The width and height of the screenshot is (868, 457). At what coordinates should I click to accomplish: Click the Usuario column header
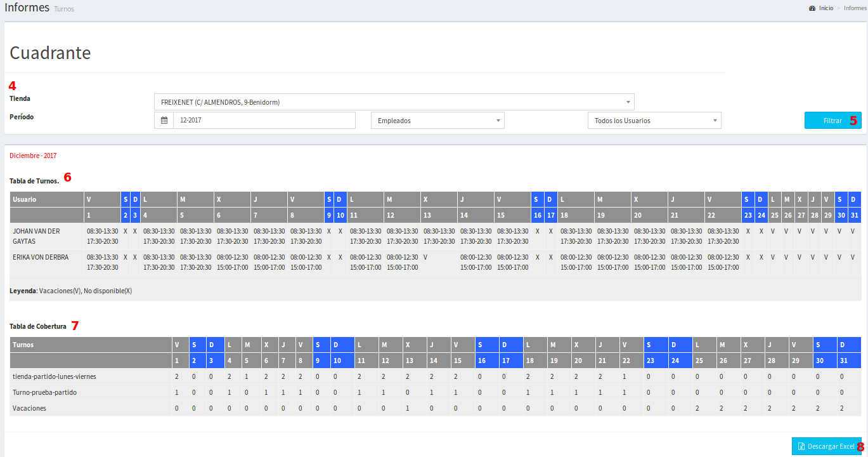point(47,199)
